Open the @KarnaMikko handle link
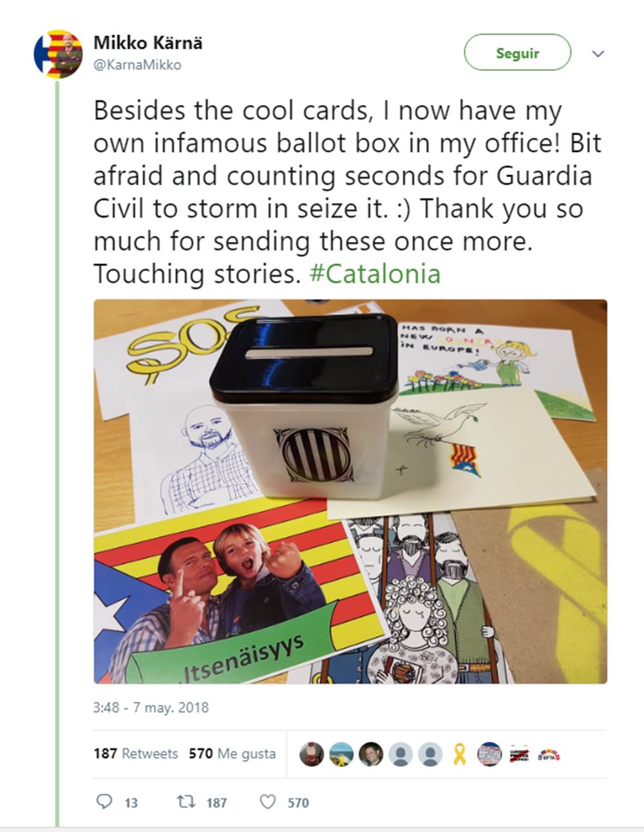Image resolution: width=644 pixels, height=832 pixels. pyautogui.click(x=138, y=65)
